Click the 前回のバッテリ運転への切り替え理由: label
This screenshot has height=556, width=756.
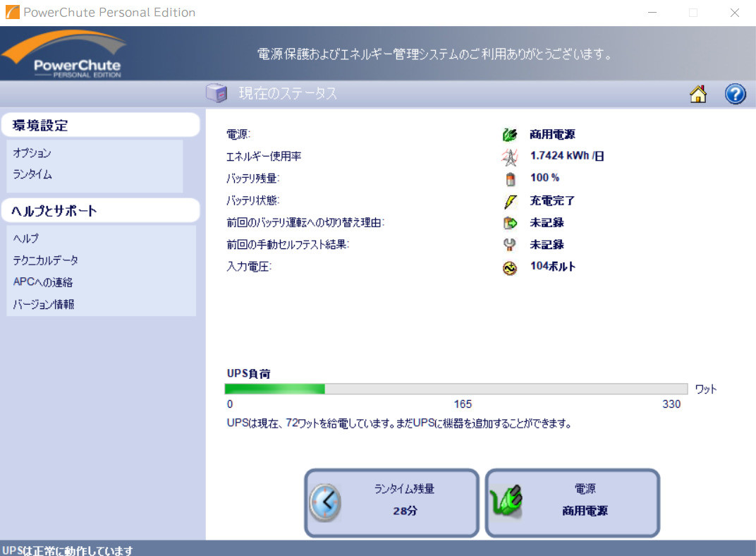point(305,222)
